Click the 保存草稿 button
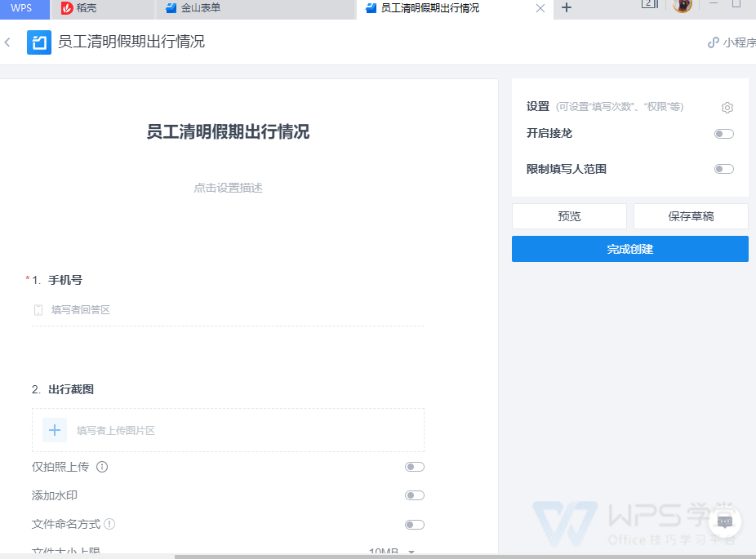The height and width of the screenshot is (559, 756). tap(691, 216)
